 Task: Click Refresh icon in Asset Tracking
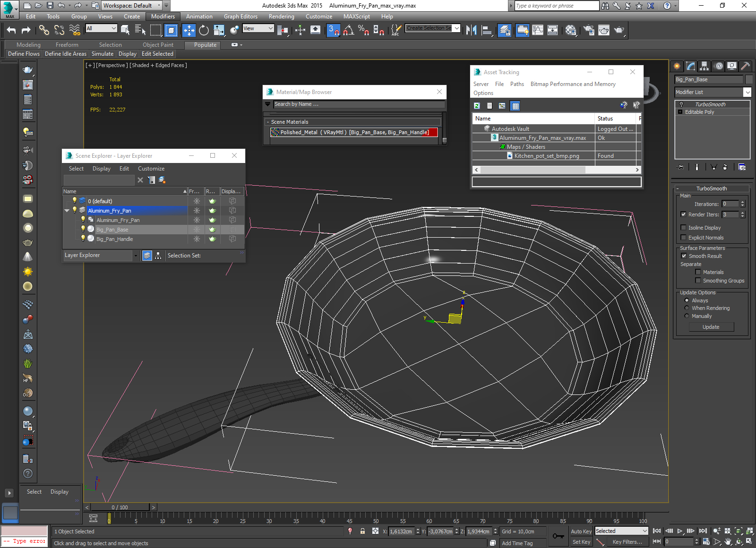tap(477, 106)
